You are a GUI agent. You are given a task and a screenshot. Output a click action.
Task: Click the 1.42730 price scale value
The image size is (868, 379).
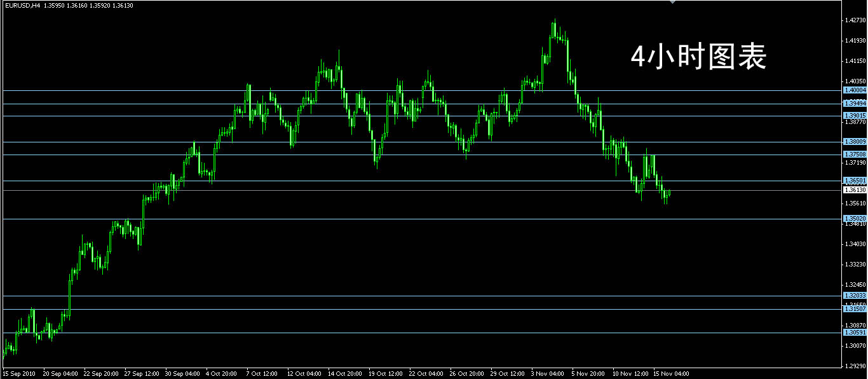(x=855, y=20)
